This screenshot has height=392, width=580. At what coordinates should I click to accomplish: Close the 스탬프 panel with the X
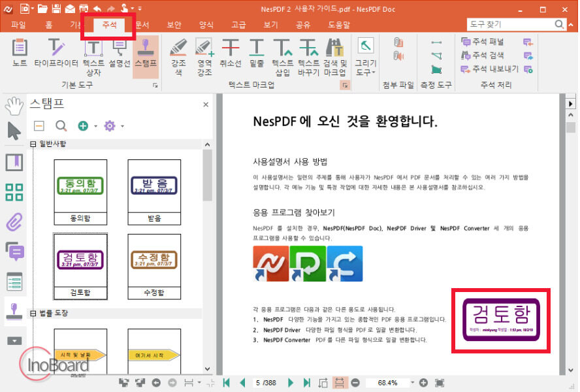click(206, 105)
